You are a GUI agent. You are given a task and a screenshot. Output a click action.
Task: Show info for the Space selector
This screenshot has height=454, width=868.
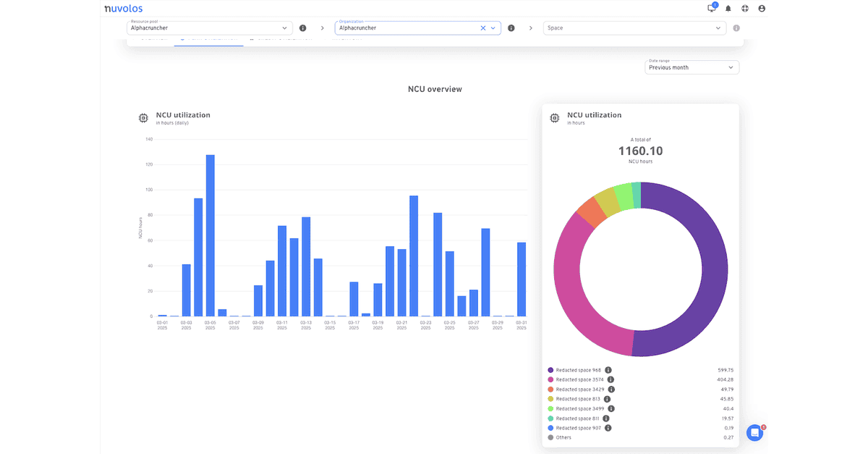[736, 28]
